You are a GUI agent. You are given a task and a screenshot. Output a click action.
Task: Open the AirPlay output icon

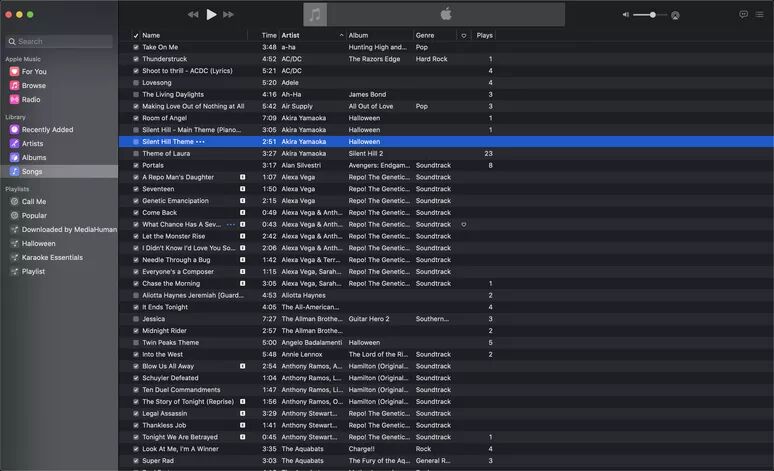[x=675, y=15]
